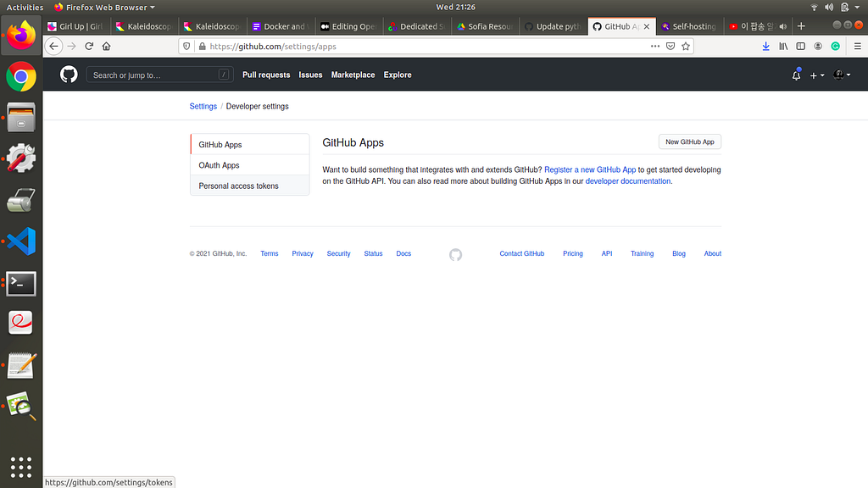Reload the page with the refresh icon
Screen dimensions: 868x488
[x=89, y=47]
